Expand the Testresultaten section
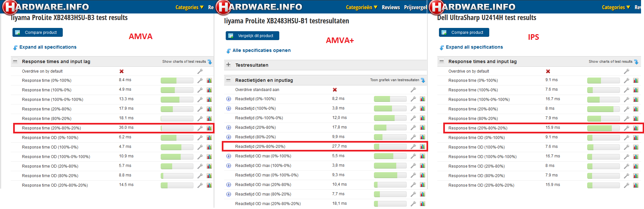Image resolution: width=644 pixels, height=209 pixels. pos(228,65)
